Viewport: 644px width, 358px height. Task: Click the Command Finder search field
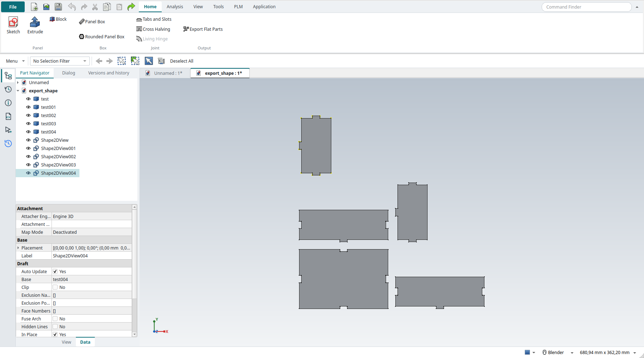tap(586, 7)
